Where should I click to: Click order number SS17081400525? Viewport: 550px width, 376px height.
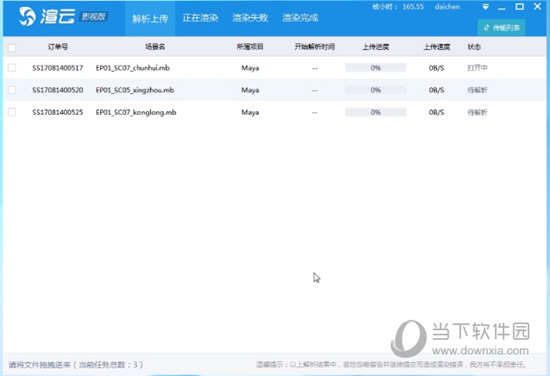(x=58, y=112)
